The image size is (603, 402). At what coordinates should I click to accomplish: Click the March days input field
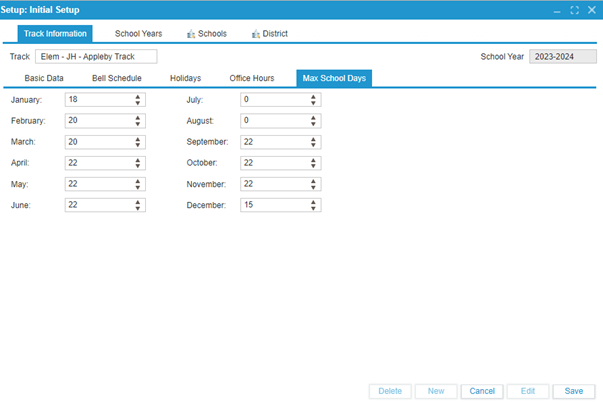tap(97, 142)
